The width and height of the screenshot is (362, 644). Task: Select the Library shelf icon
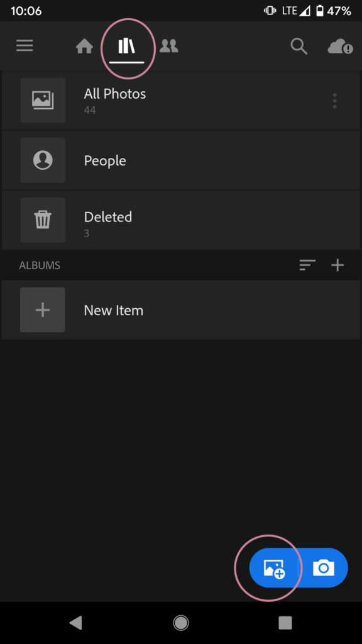pyautogui.click(x=128, y=45)
